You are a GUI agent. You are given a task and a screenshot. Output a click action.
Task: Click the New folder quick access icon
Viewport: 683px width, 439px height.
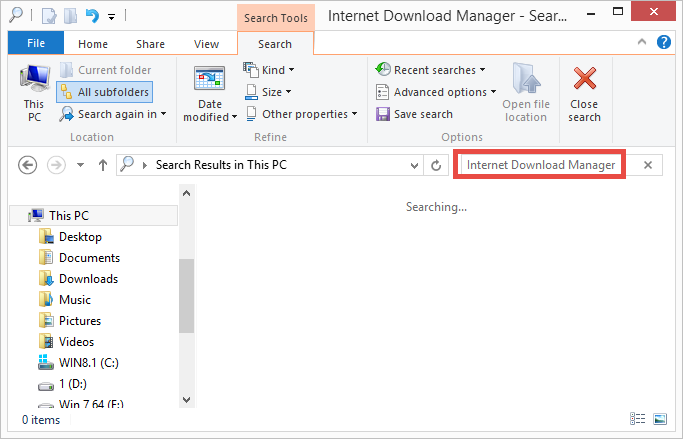(x=71, y=16)
